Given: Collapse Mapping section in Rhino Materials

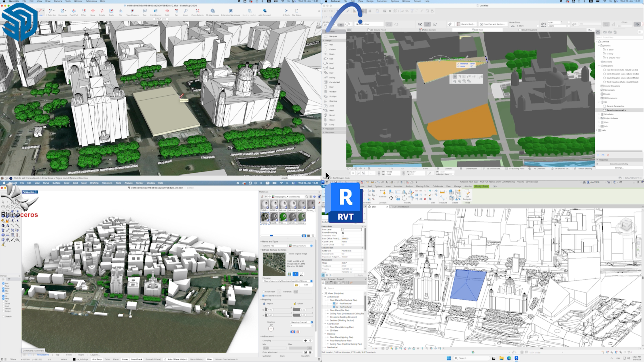Looking at the screenshot, I should (261, 299).
